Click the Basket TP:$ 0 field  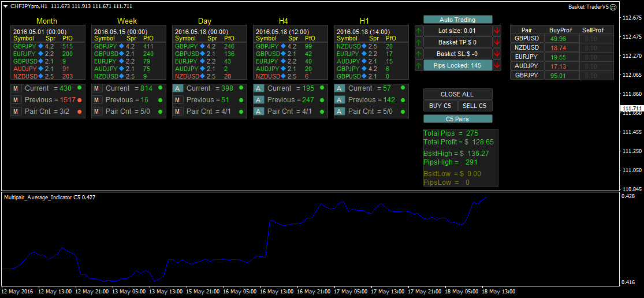point(457,42)
